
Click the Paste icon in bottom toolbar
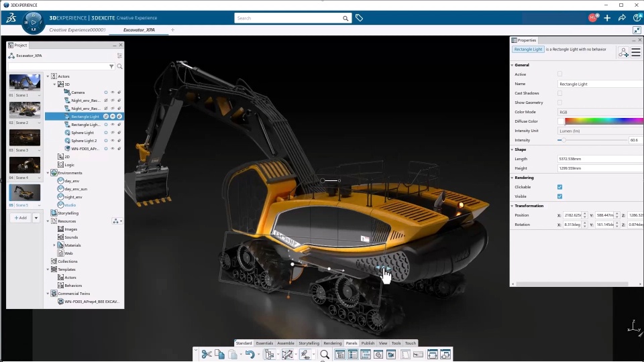point(233,354)
